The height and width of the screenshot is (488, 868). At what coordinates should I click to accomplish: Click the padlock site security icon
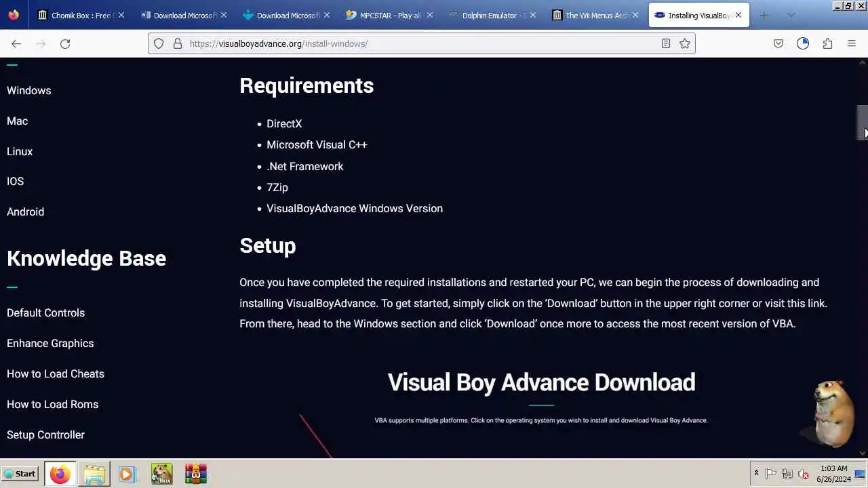tap(178, 43)
